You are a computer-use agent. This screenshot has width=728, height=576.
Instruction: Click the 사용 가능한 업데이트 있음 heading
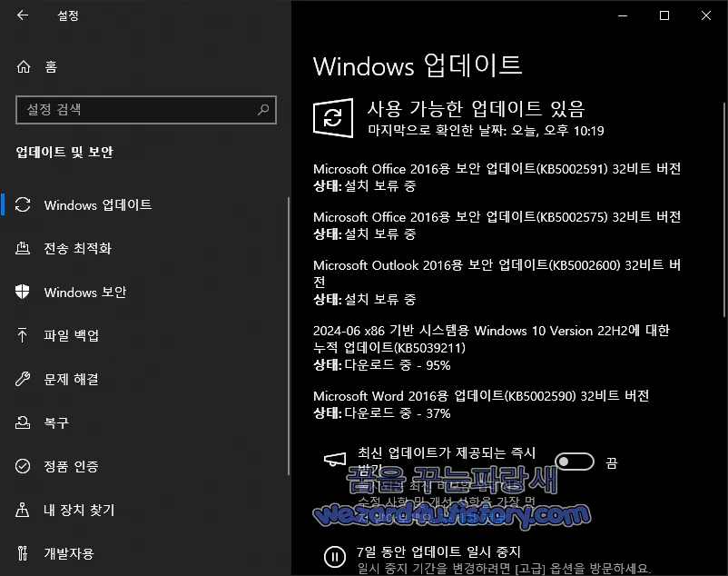476,109
